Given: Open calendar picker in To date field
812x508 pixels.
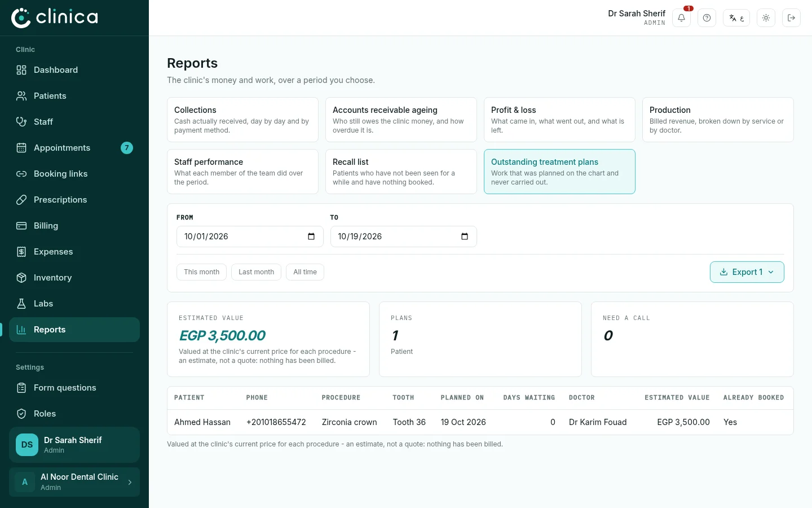Looking at the screenshot, I should 465,237.
